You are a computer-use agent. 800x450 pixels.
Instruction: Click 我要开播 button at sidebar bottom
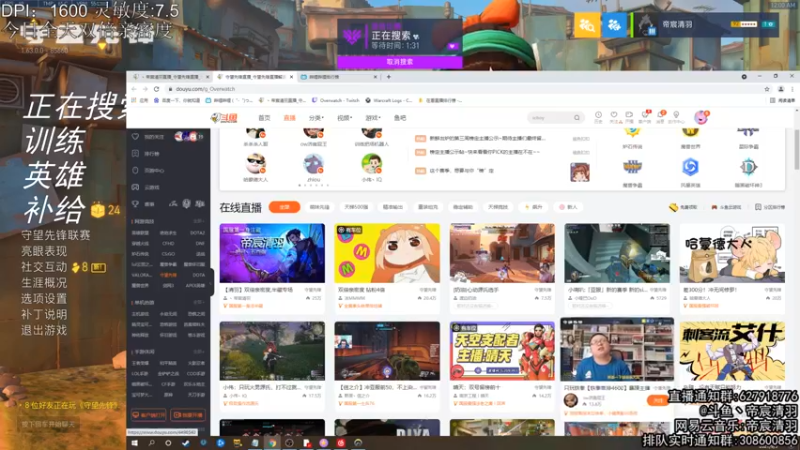pyautogui.click(x=188, y=415)
